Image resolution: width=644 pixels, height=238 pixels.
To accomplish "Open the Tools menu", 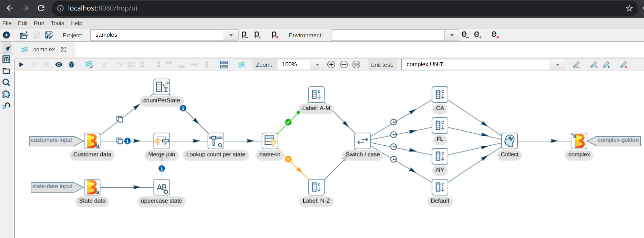I will (57, 23).
